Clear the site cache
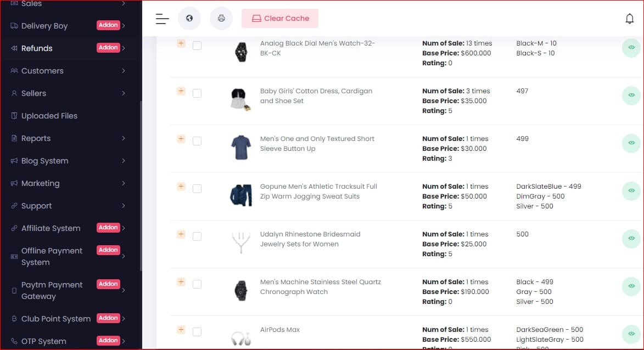Viewport: 644px width, 350px height. (279, 19)
